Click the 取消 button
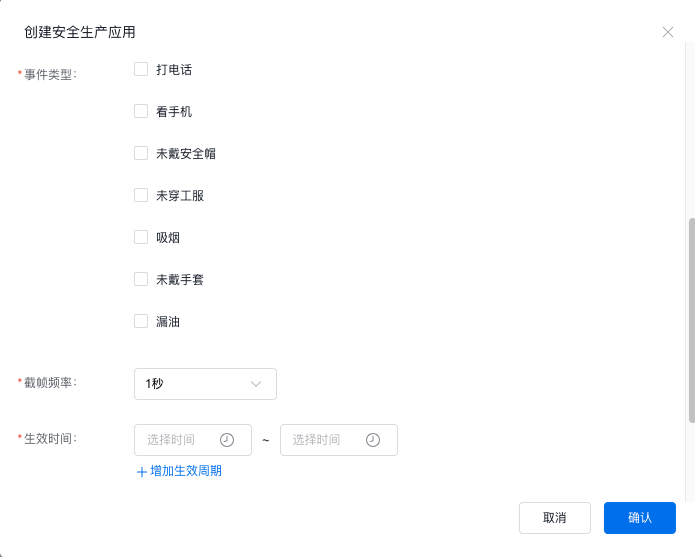 point(554,518)
